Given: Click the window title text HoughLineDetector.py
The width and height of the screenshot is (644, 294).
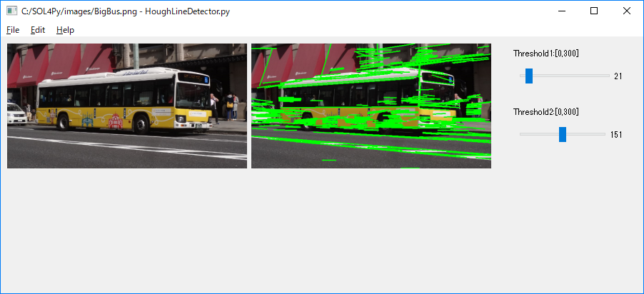Looking at the screenshot, I should tap(187, 11).
